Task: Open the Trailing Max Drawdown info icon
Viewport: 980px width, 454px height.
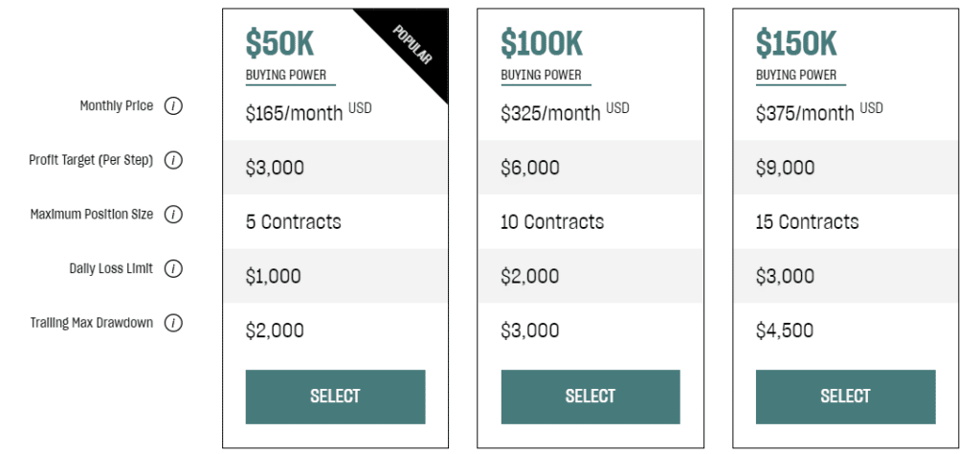Action: [173, 324]
